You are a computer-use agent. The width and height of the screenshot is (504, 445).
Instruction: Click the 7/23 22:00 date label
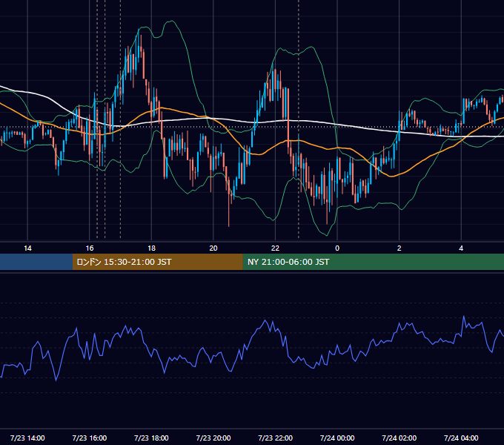coord(276,438)
